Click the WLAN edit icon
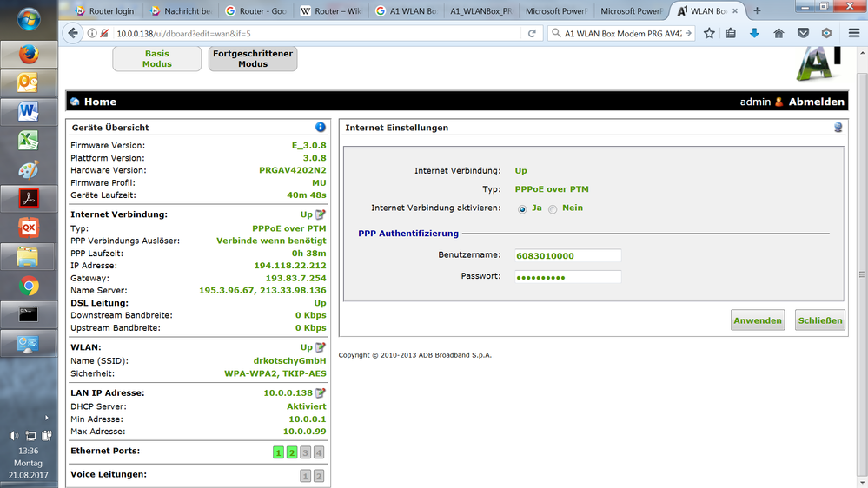 (320, 347)
